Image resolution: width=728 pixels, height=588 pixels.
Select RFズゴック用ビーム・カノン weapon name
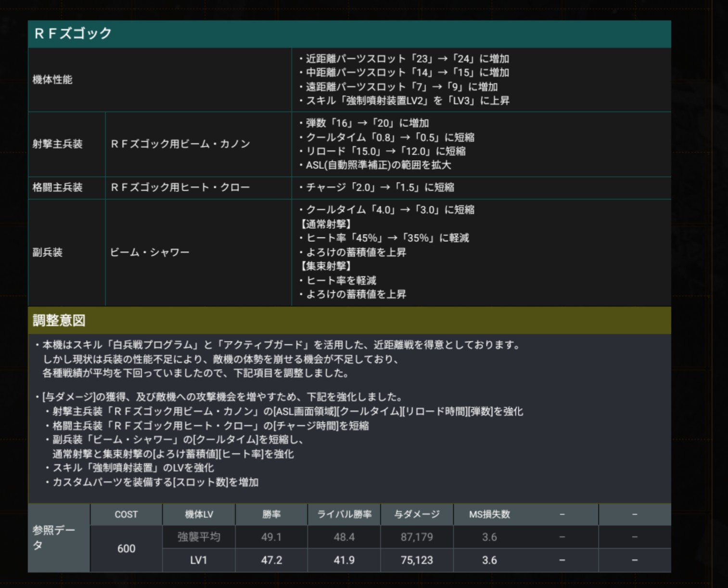[180, 144]
